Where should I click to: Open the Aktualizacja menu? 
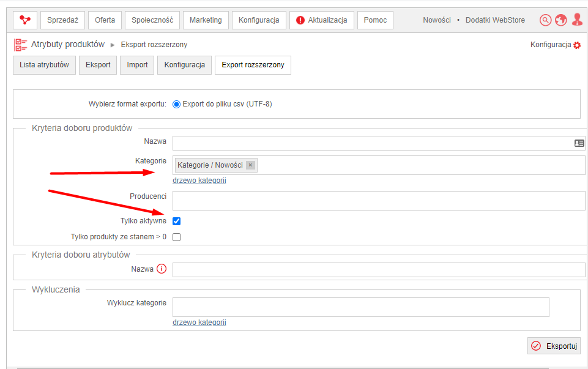tap(322, 20)
